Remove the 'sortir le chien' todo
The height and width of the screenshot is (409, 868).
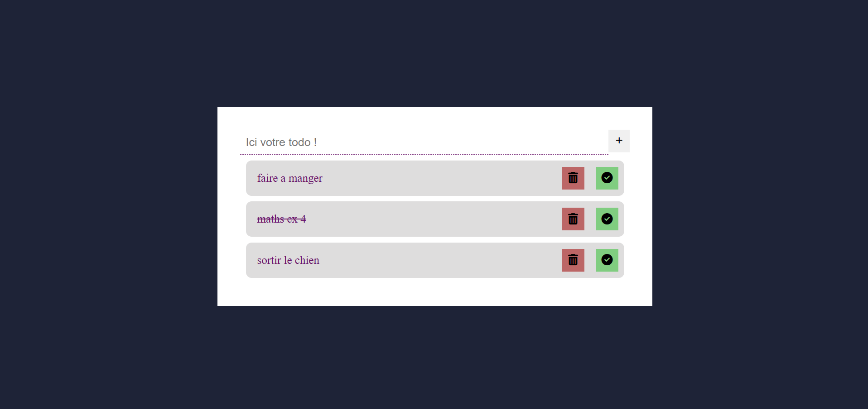(x=573, y=260)
